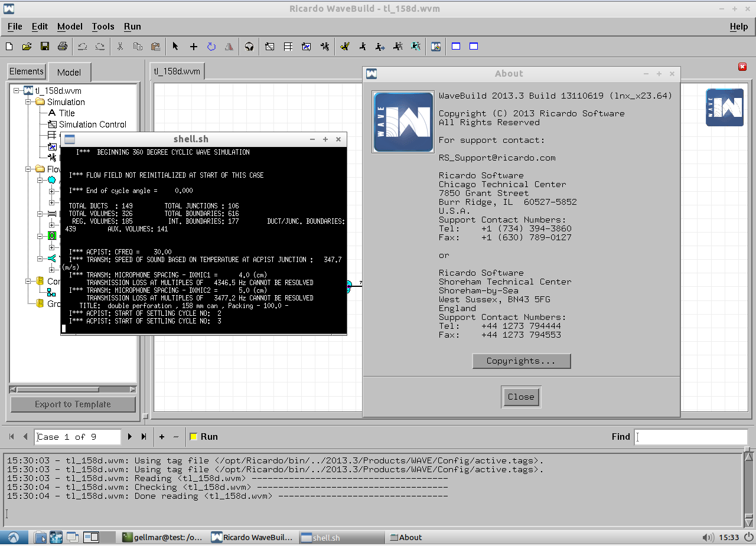
Task: Choose the arrow pointer select tool
Action: coord(175,46)
